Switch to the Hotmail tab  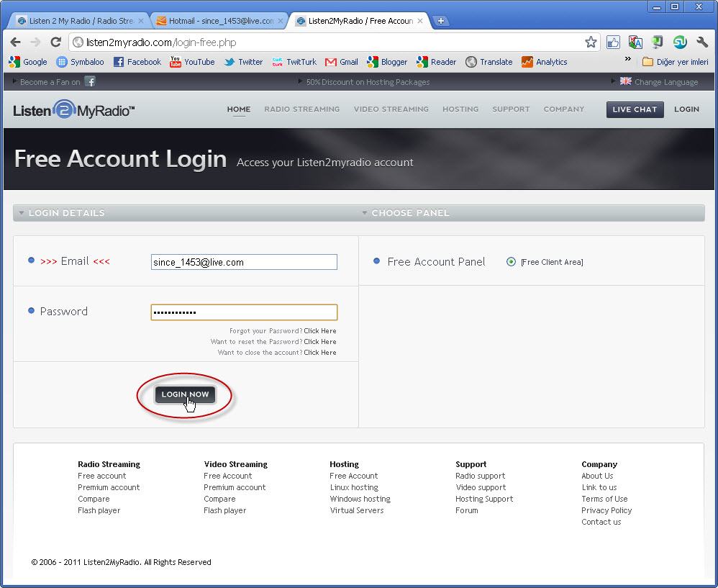220,21
